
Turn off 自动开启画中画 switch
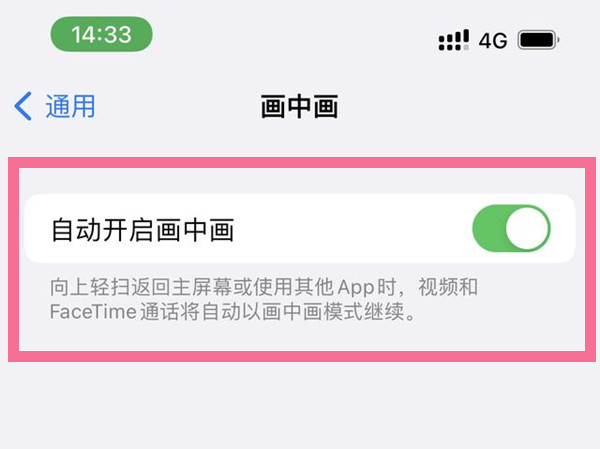pos(511,228)
